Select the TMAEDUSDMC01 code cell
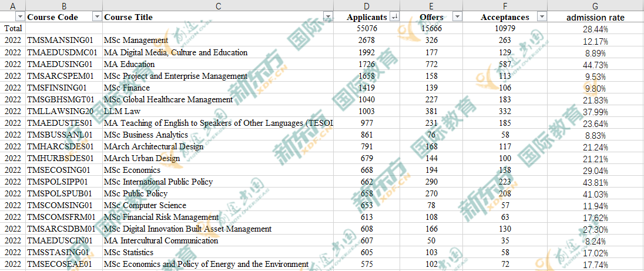 pos(64,52)
